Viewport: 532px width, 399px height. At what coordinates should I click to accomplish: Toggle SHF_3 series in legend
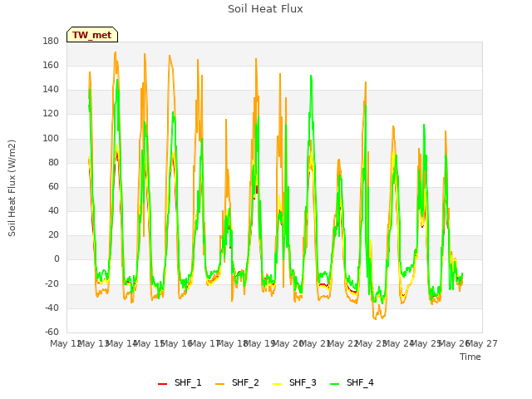coord(294,382)
